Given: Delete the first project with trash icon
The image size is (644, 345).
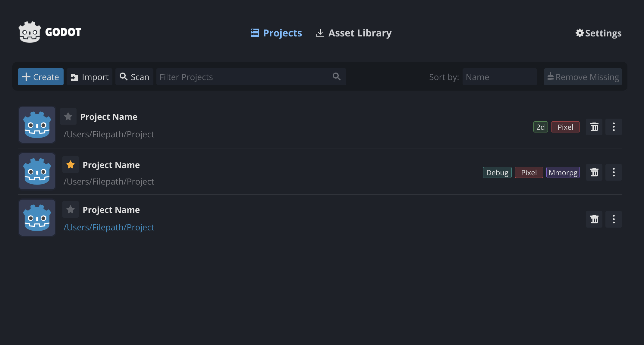Looking at the screenshot, I should [594, 127].
